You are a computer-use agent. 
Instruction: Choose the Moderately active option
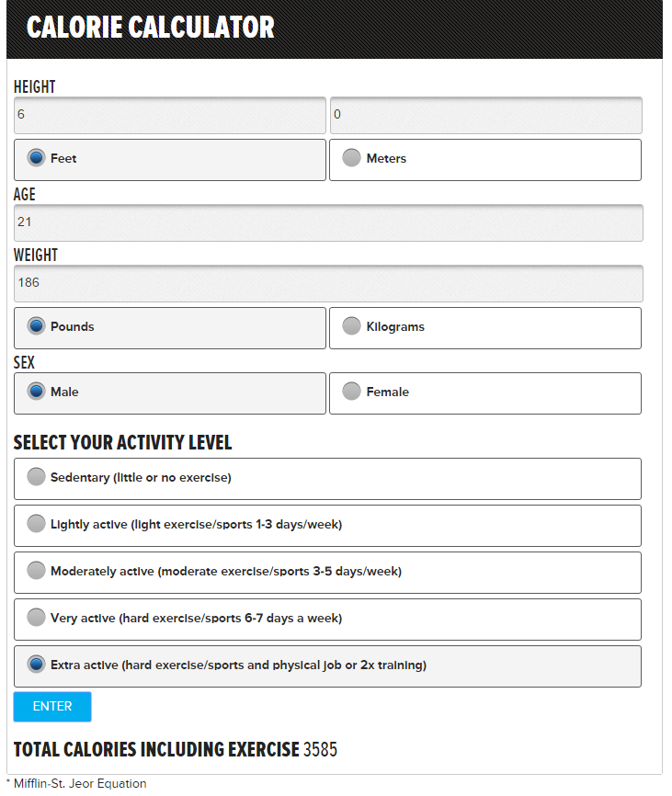pyautogui.click(x=327, y=573)
